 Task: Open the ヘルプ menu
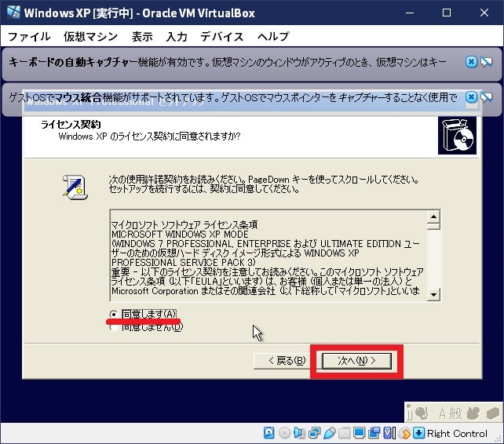(x=273, y=36)
